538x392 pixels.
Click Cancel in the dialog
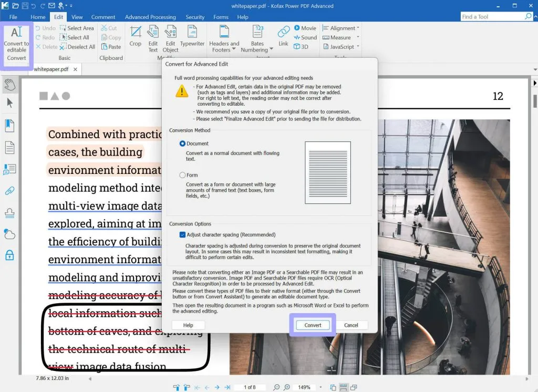pos(351,325)
